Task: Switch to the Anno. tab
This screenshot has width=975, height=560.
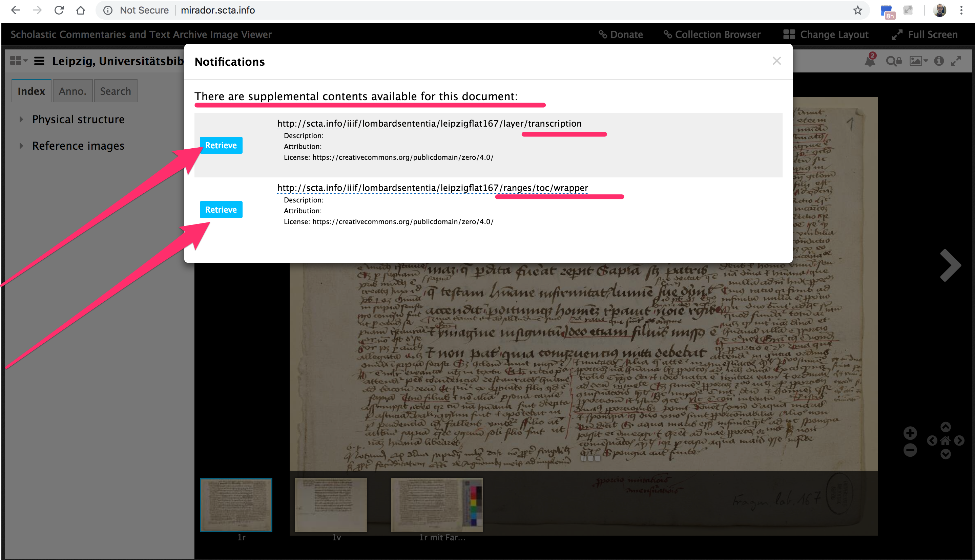Action: point(72,91)
